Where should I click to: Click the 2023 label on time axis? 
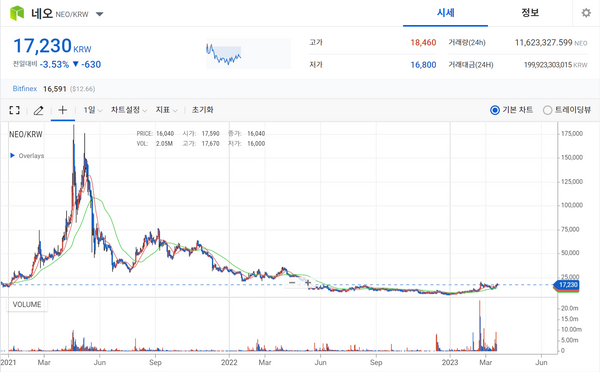pos(450,362)
